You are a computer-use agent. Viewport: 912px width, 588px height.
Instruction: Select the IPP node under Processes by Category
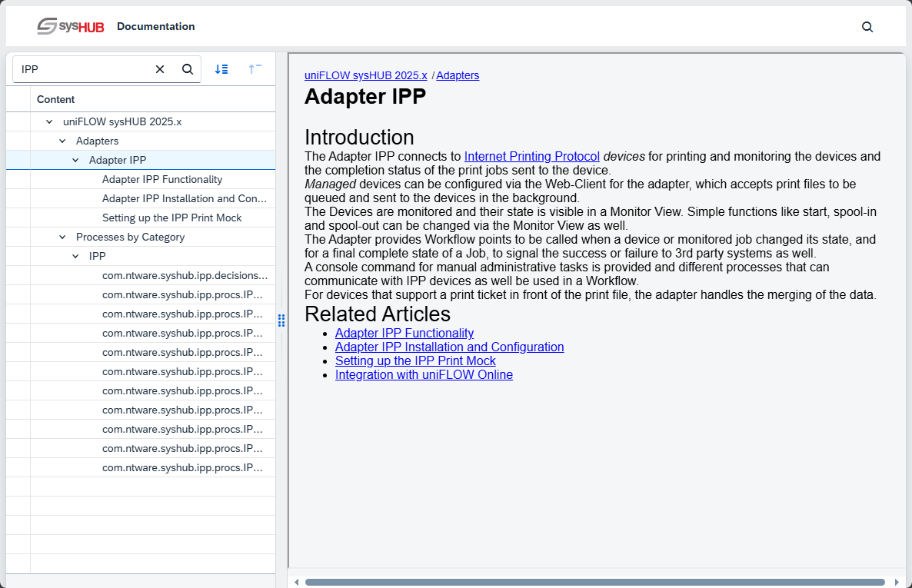(x=97, y=256)
